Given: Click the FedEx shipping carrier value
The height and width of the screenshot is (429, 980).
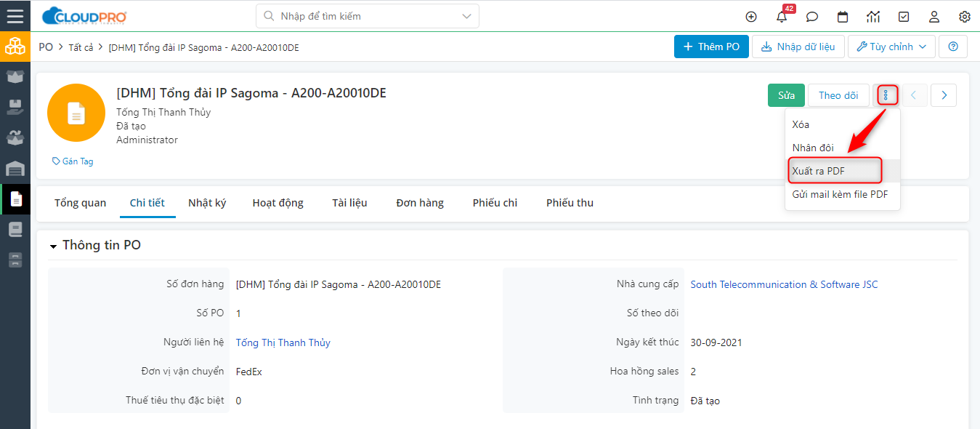Looking at the screenshot, I should (x=249, y=372).
